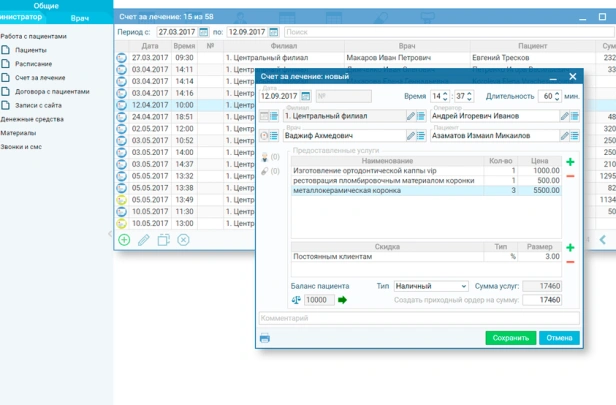Click the Отмена button
Screen dimensions: 616x405
[x=559, y=338]
